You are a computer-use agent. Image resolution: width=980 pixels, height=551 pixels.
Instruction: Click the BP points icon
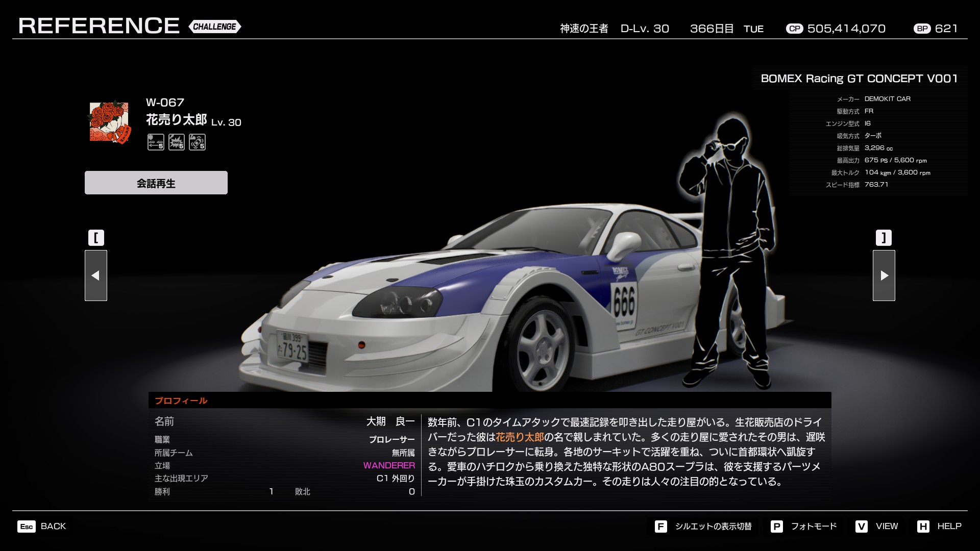click(922, 29)
